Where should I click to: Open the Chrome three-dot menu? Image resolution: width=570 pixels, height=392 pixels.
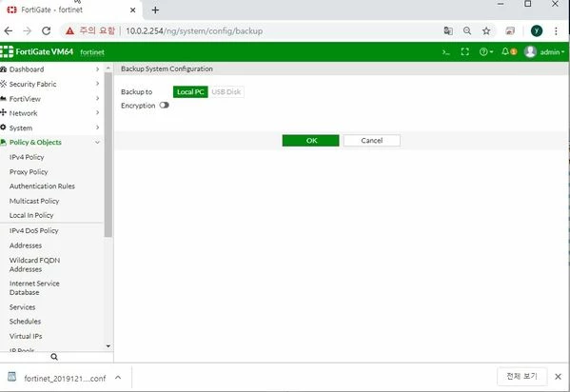tap(556, 30)
